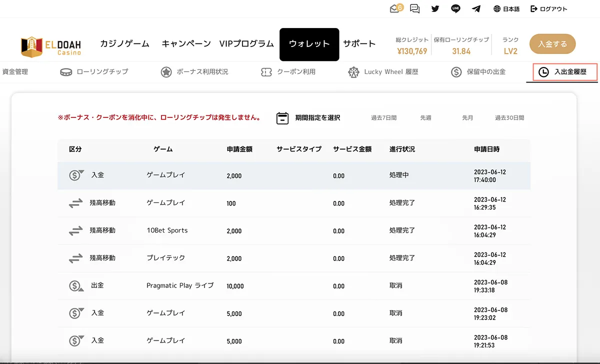Screen dimensions: 600x364
Task: Switch to the ローリングチップ tab
Action: pos(94,71)
